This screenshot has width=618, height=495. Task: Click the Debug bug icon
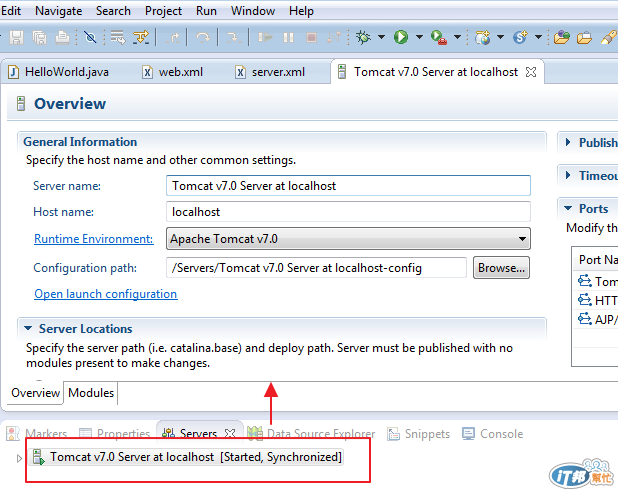[x=363, y=37]
